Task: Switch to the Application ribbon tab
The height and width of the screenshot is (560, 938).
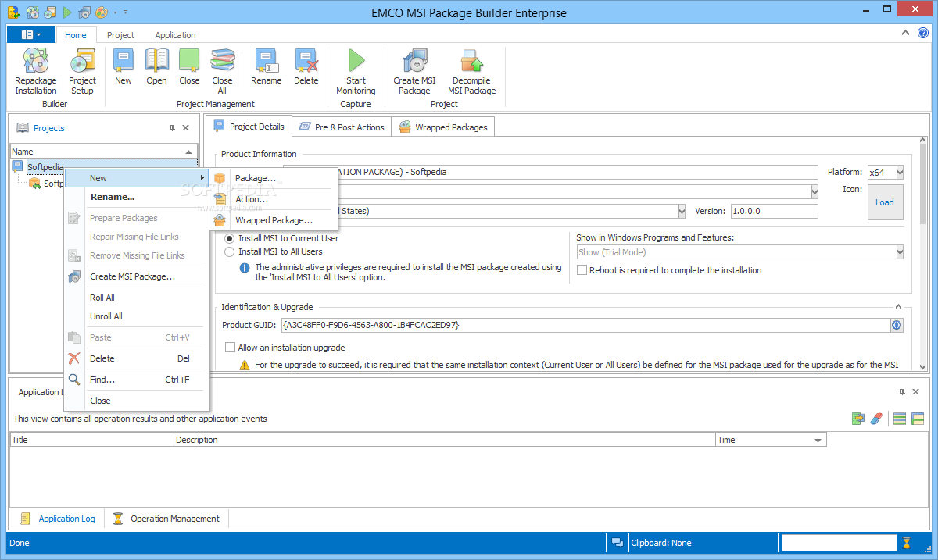Action: 175,35
